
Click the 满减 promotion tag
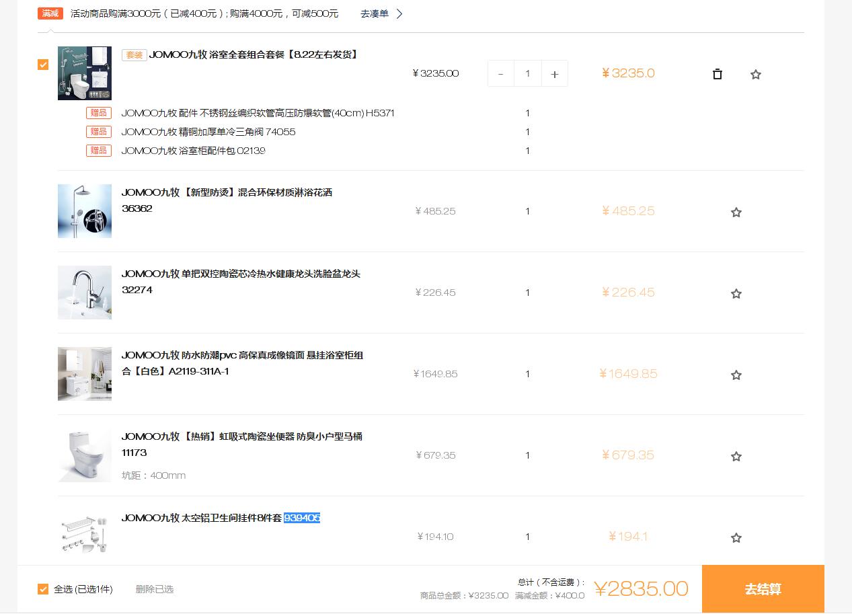click(x=50, y=13)
